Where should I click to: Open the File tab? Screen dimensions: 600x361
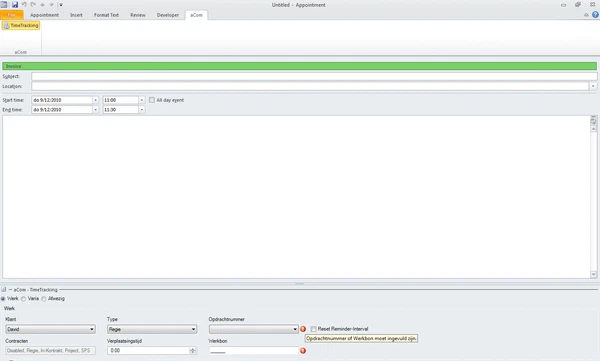point(12,15)
